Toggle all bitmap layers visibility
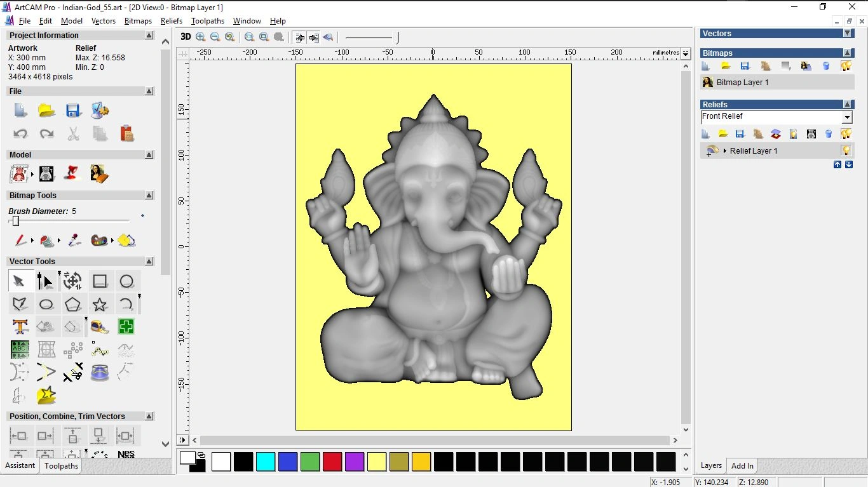The image size is (868, 487). (x=846, y=66)
